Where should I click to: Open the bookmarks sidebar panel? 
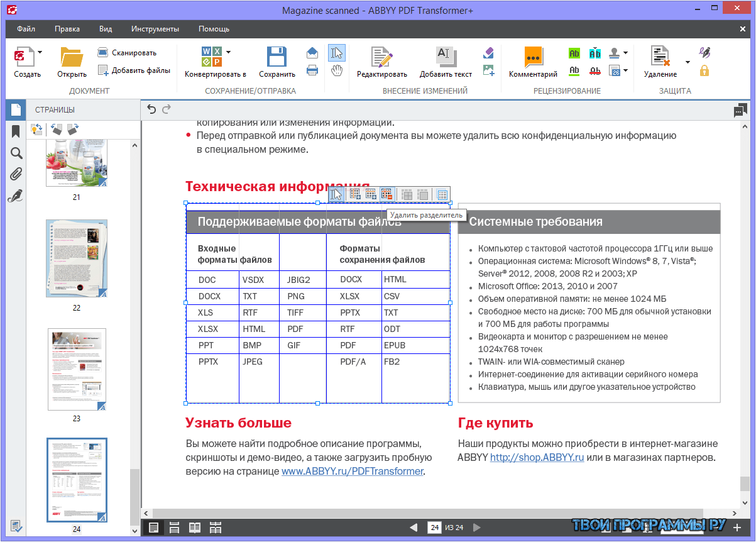(x=16, y=131)
